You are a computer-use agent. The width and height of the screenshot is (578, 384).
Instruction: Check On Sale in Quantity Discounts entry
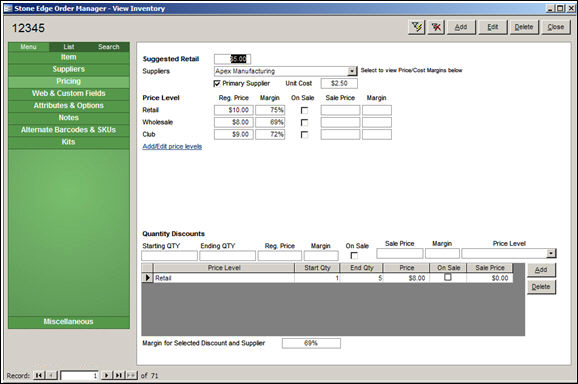(x=354, y=255)
